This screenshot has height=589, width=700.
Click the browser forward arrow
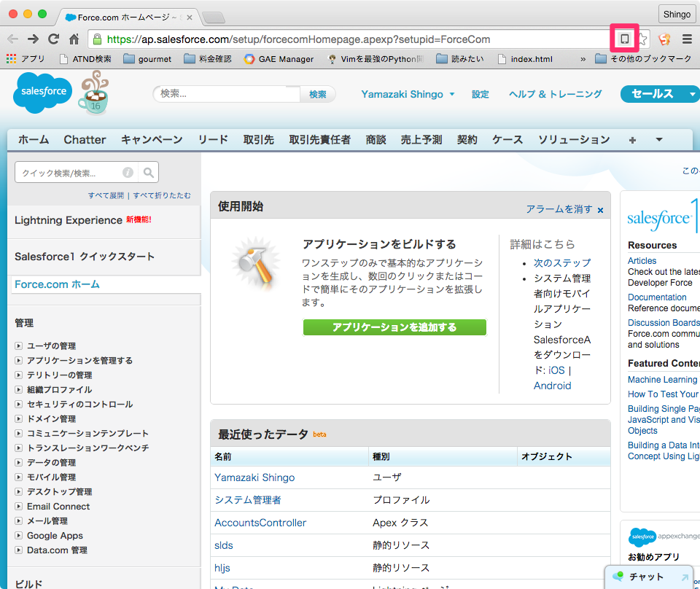tap(33, 39)
